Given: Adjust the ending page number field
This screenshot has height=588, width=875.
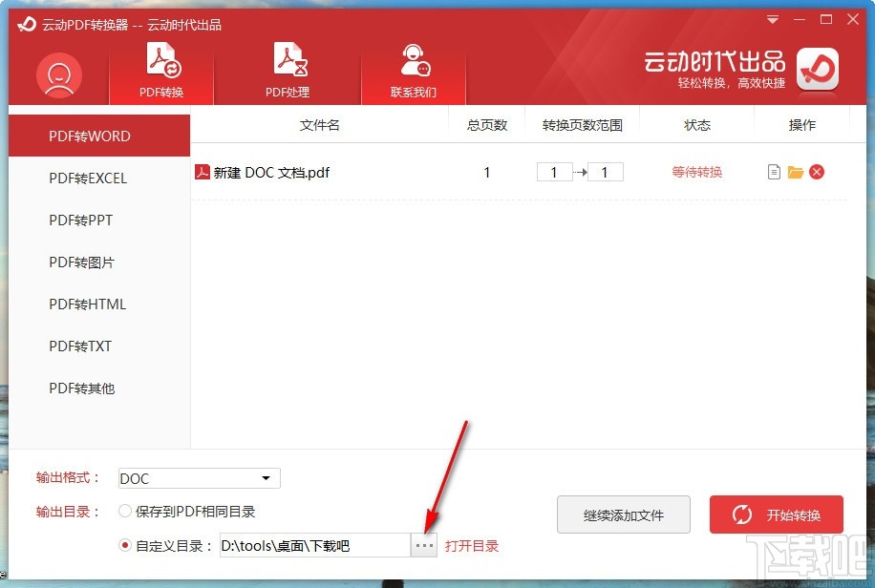Looking at the screenshot, I should 605,172.
